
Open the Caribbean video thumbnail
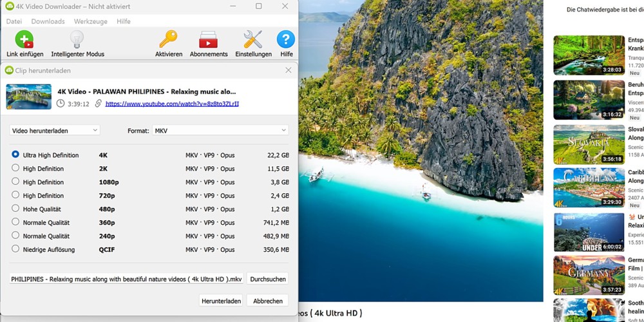[589, 187]
